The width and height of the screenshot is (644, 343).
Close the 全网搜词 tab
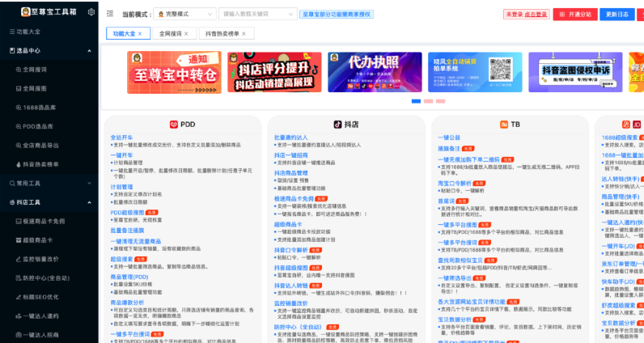click(186, 34)
